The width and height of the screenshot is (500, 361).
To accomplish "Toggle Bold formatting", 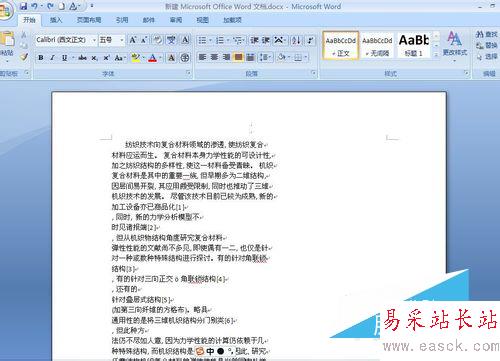I will point(41,58).
